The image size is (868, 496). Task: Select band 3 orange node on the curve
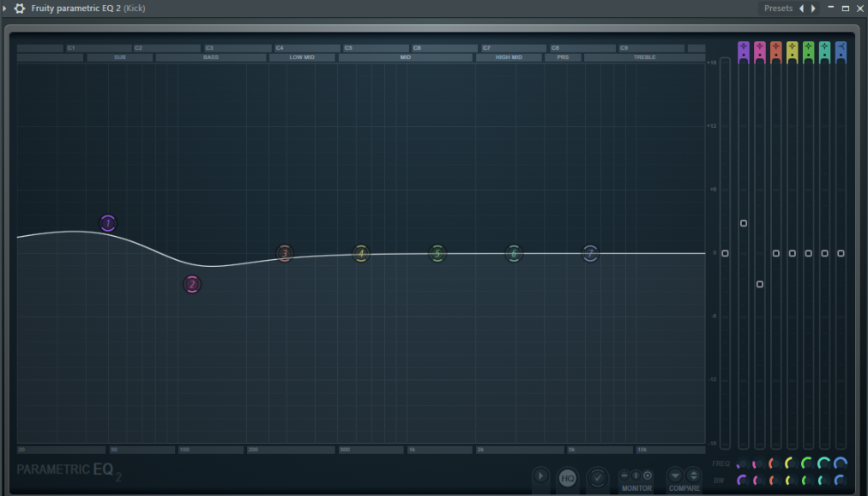[285, 253]
